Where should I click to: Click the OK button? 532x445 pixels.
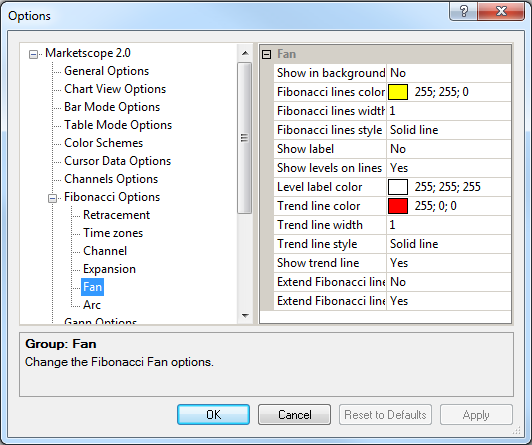[213, 414]
